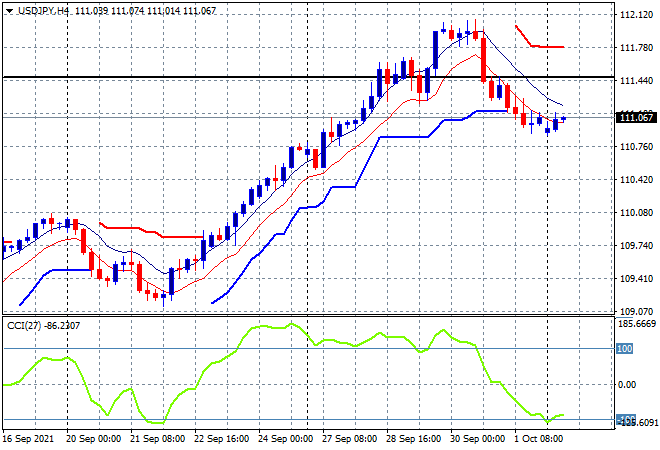Click the 28 Sep 16:00 time label
This screenshot has width=660, height=450.
[413, 439]
